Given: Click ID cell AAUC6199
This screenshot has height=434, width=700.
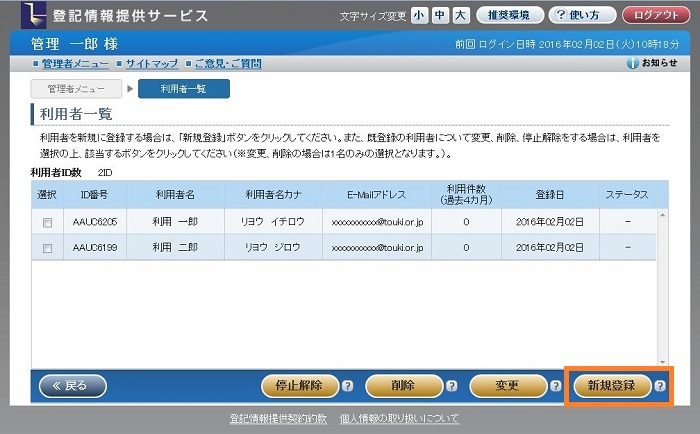Looking at the screenshot, I should click(95, 247).
